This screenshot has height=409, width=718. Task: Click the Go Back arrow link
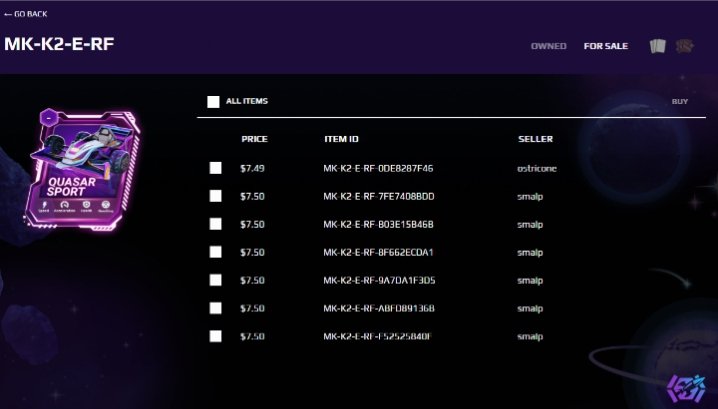[x=26, y=14]
